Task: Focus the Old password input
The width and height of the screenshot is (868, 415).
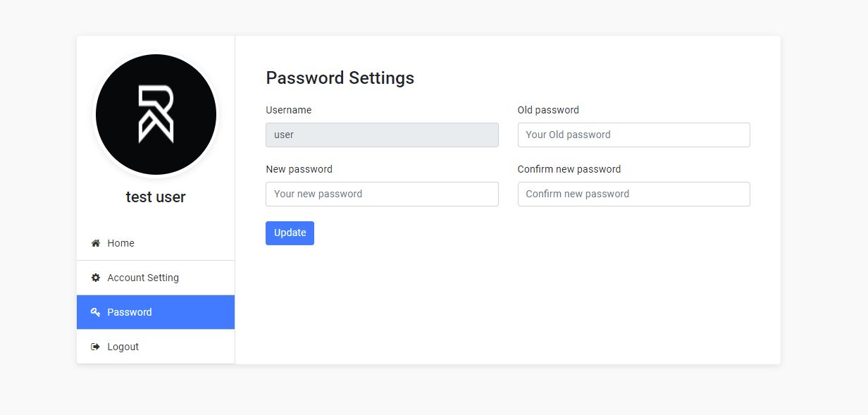Action: pyautogui.click(x=633, y=135)
